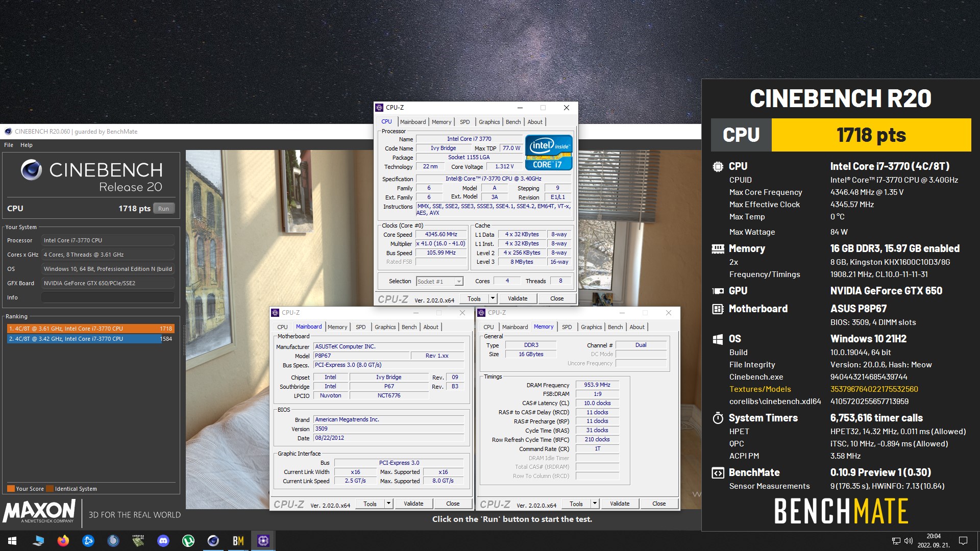Click the BIOS Version field 3509
980x551 pixels.
click(x=388, y=429)
